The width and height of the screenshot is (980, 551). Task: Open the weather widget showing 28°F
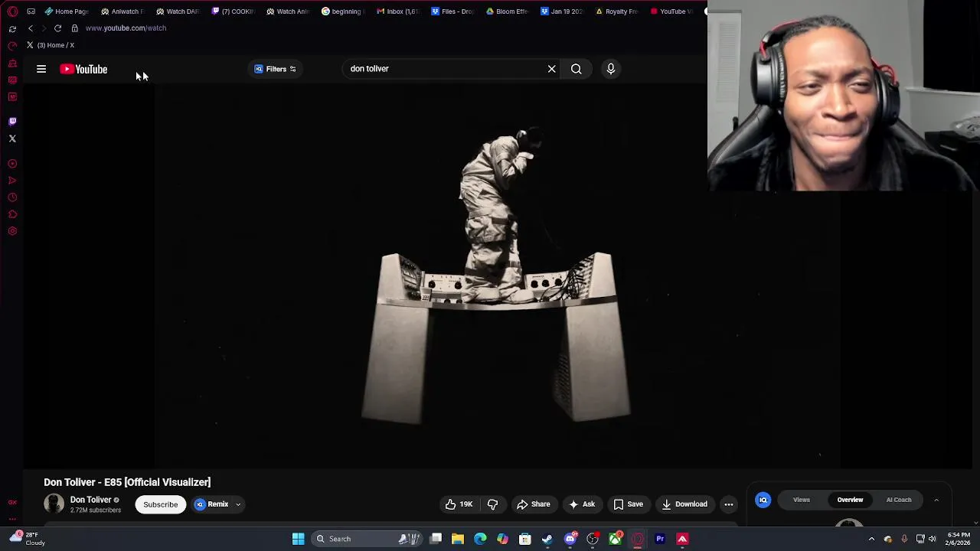pos(26,539)
